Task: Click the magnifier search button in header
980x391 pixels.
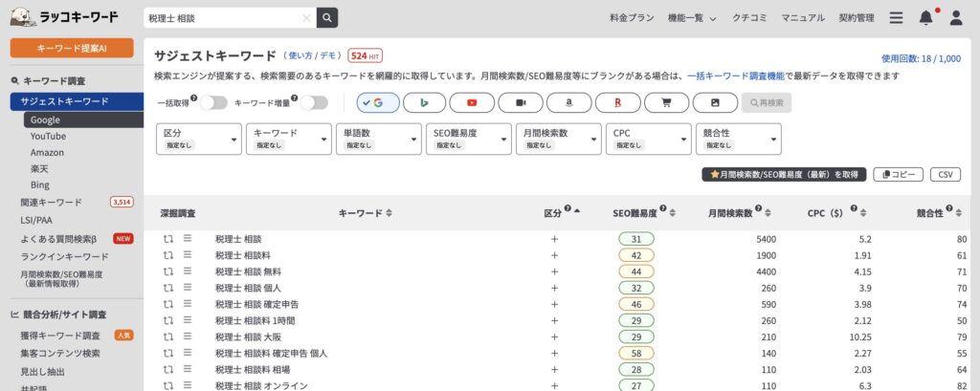Action: (327, 17)
